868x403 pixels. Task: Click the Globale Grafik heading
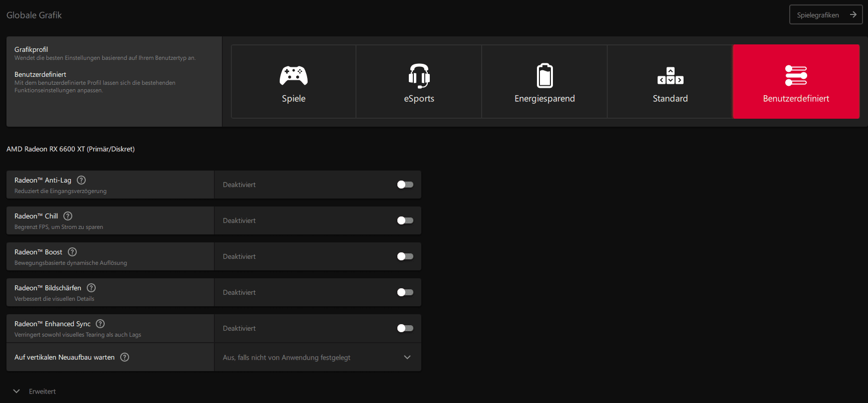pyautogui.click(x=34, y=15)
